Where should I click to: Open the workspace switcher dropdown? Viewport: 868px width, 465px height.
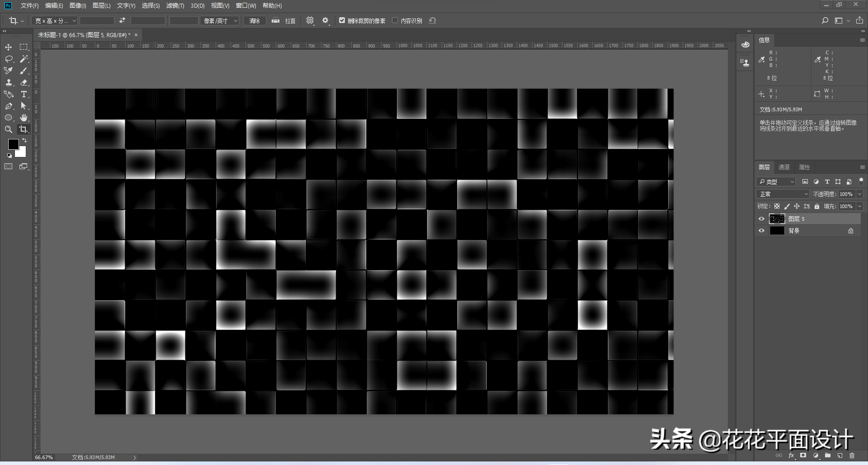(842, 21)
